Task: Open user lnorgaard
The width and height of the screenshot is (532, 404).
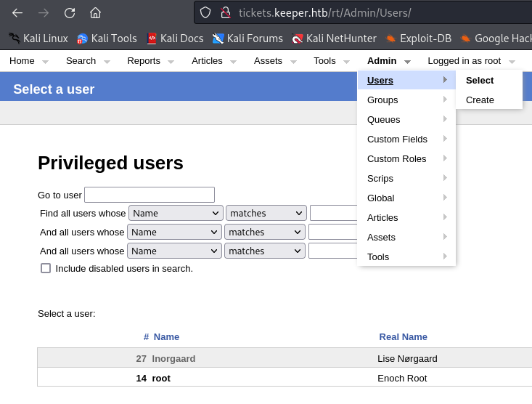Action: pyautogui.click(x=173, y=358)
